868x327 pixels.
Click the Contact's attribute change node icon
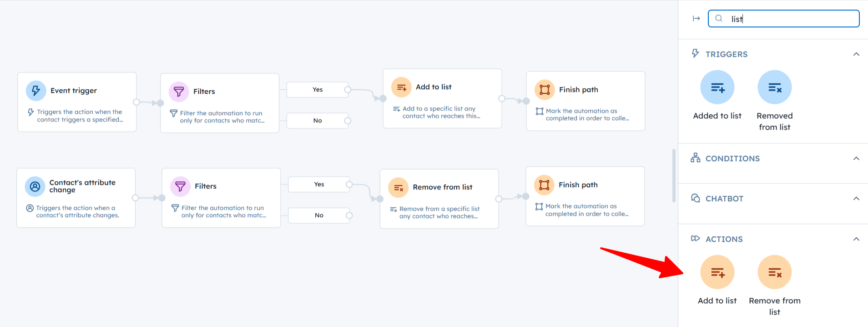(x=35, y=186)
